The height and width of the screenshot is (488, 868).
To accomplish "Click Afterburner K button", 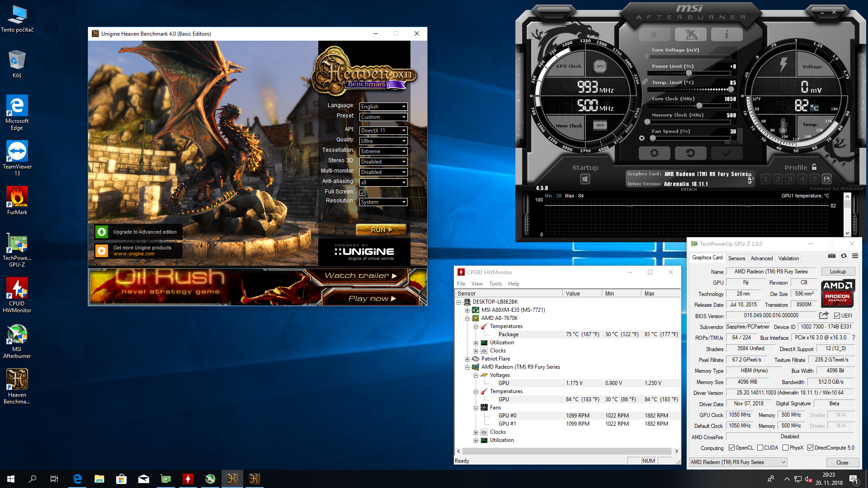I will click(654, 34).
